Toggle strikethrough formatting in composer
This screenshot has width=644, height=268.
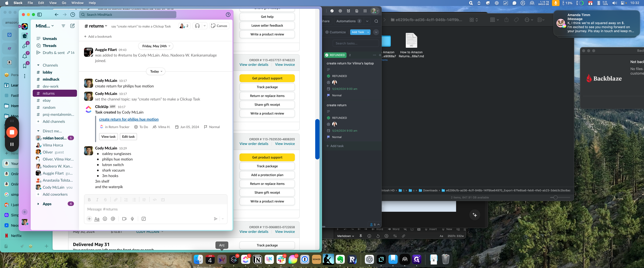[x=106, y=200]
